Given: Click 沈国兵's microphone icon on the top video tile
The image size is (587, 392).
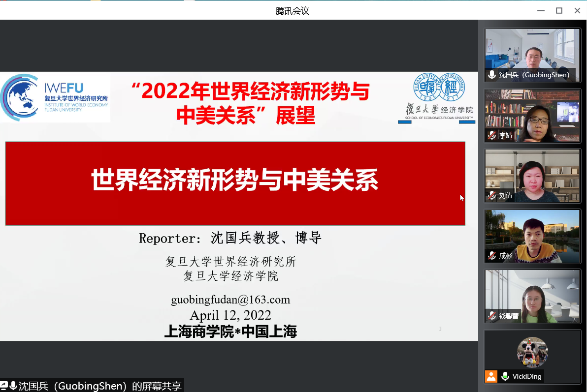Looking at the screenshot, I should (x=491, y=75).
